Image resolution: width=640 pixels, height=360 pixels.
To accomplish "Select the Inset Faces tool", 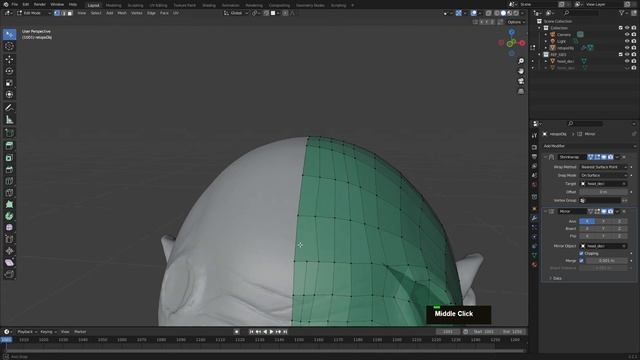I will point(9,158).
